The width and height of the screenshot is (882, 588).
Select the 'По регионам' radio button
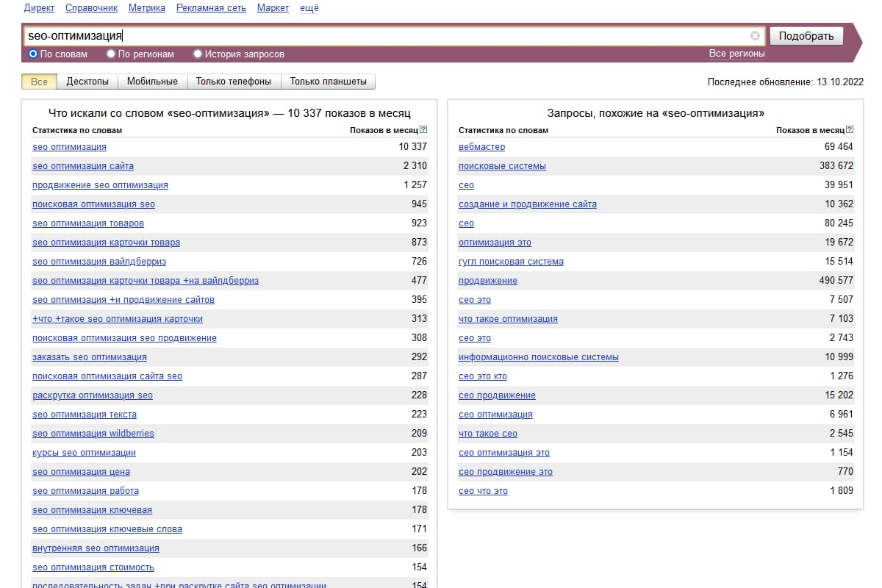(x=111, y=54)
